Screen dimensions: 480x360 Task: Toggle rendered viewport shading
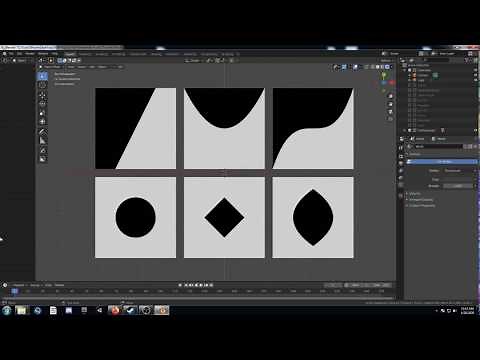(387, 67)
